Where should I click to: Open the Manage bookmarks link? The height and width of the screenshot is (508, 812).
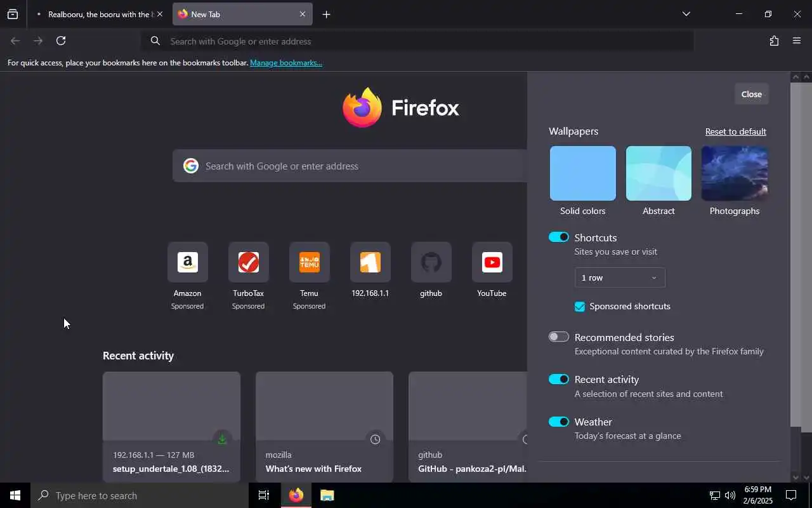[x=286, y=63]
